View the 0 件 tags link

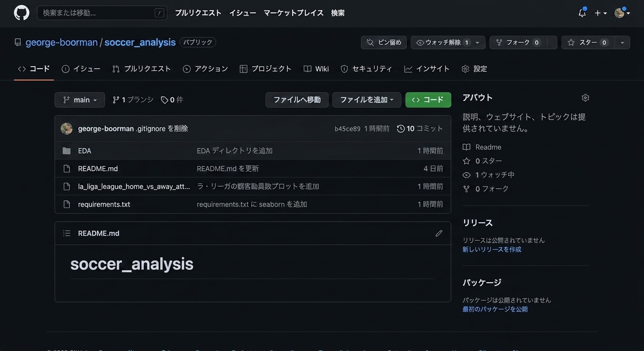click(x=172, y=100)
